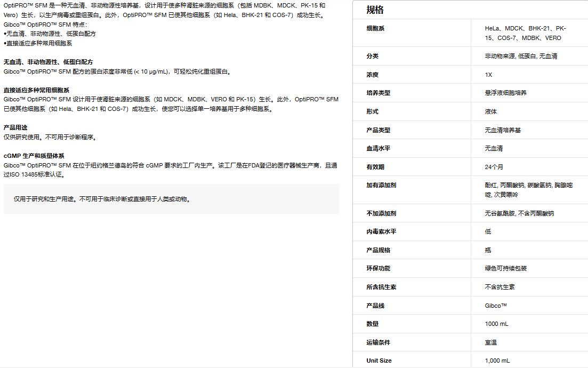Select the 环保功能 label
This screenshot has width=588, height=368.
378,269
